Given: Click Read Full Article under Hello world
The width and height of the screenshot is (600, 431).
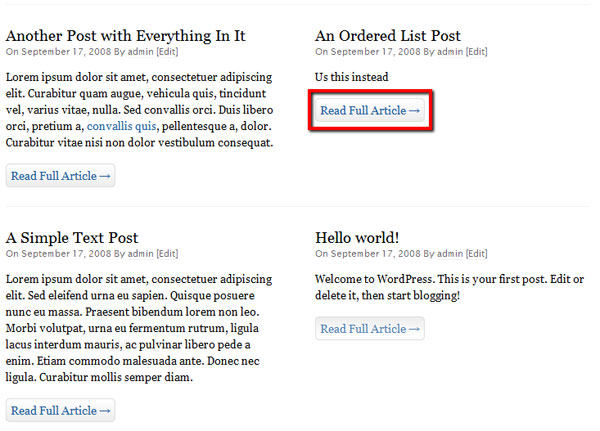Looking at the screenshot, I should 370,329.
